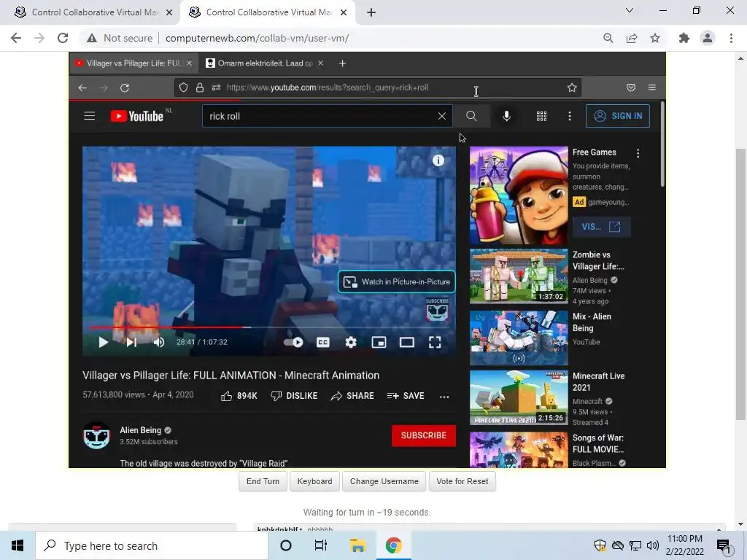Toggle autoplay switch

293,343
